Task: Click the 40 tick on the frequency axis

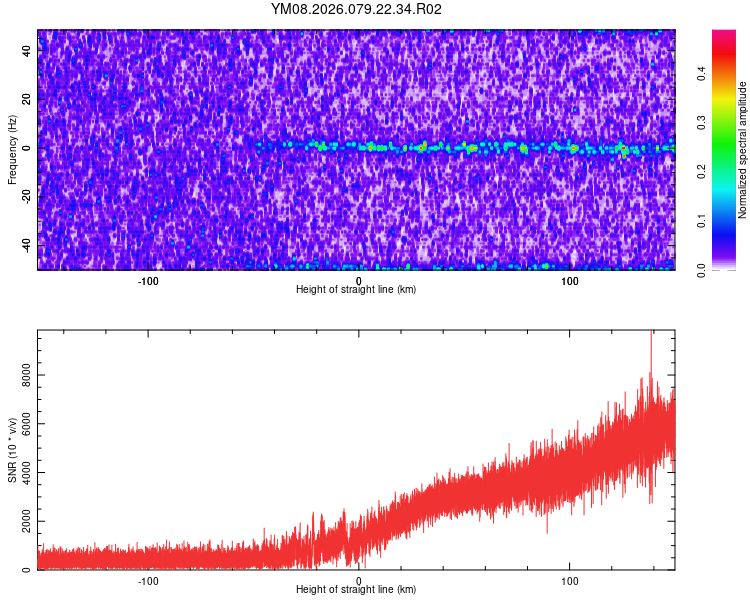Action: click(27, 51)
